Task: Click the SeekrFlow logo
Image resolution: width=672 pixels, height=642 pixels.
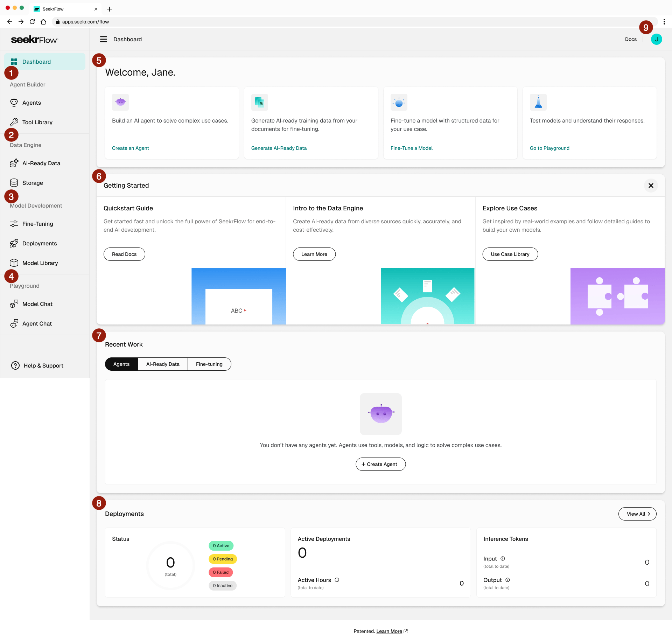Action: coord(34,40)
